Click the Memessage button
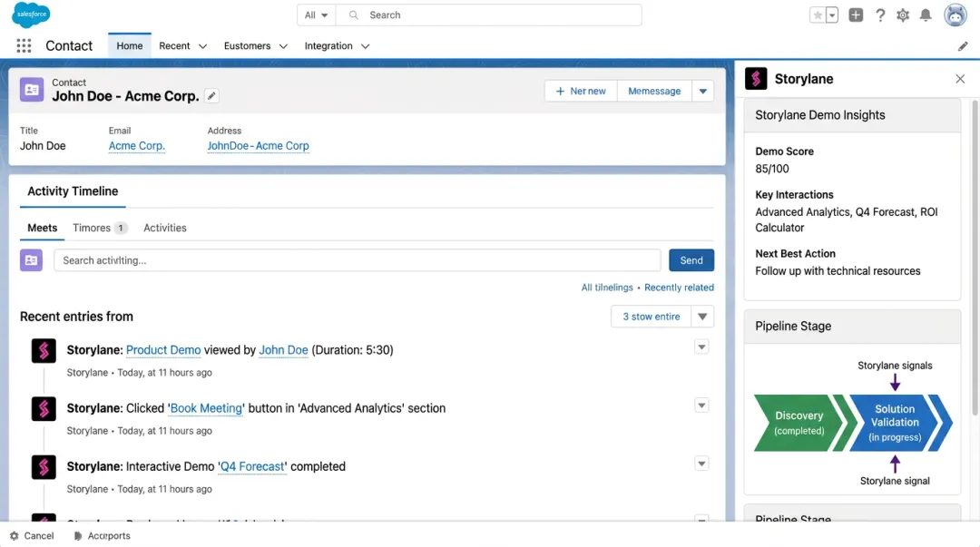This screenshot has width=980, height=547. [653, 92]
